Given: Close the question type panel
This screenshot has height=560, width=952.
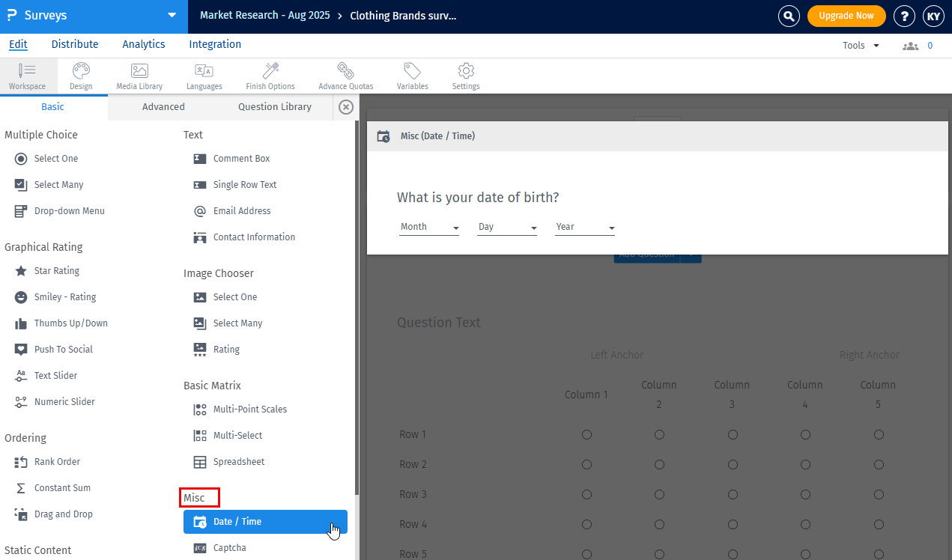Looking at the screenshot, I should tap(346, 107).
